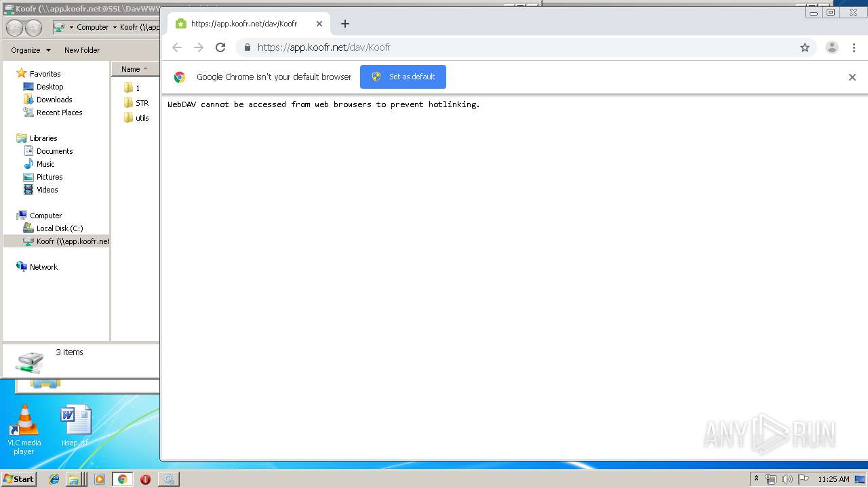Open the media player taskbar icon

100,479
